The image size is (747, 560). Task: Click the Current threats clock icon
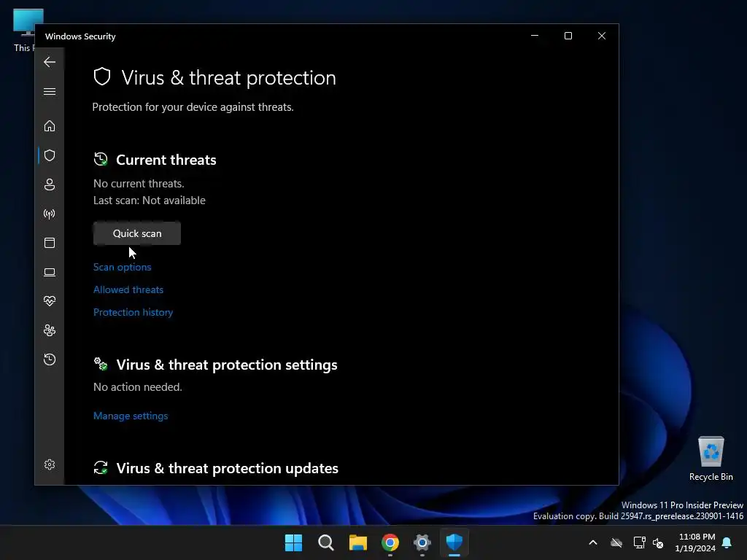[x=101, y=159]
